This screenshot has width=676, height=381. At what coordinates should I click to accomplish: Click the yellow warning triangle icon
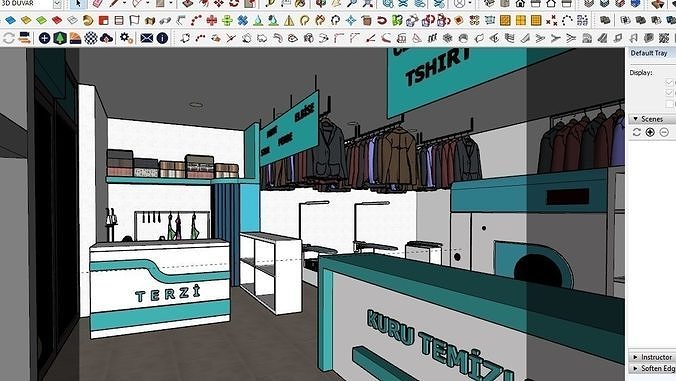click(x=289, y=20)
